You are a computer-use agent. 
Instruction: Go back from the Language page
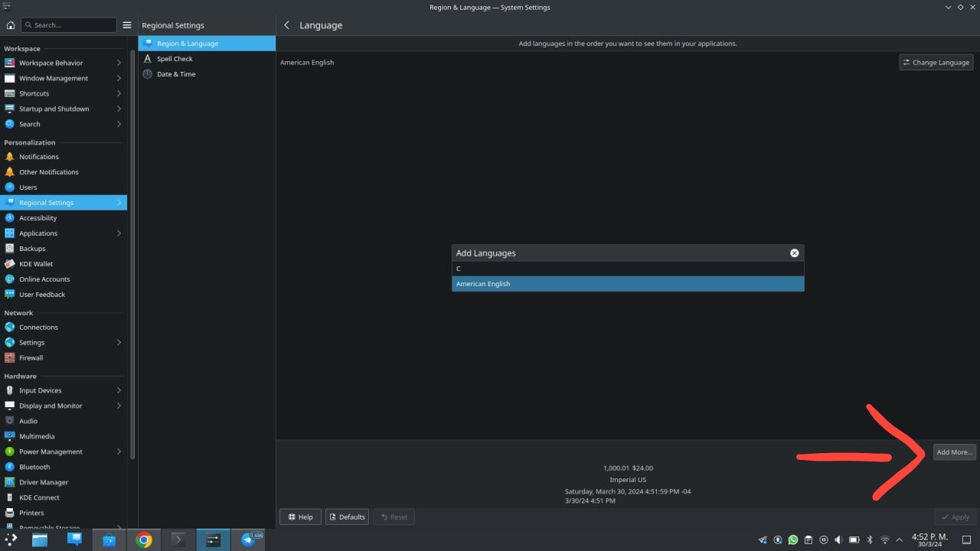[286, 25]
